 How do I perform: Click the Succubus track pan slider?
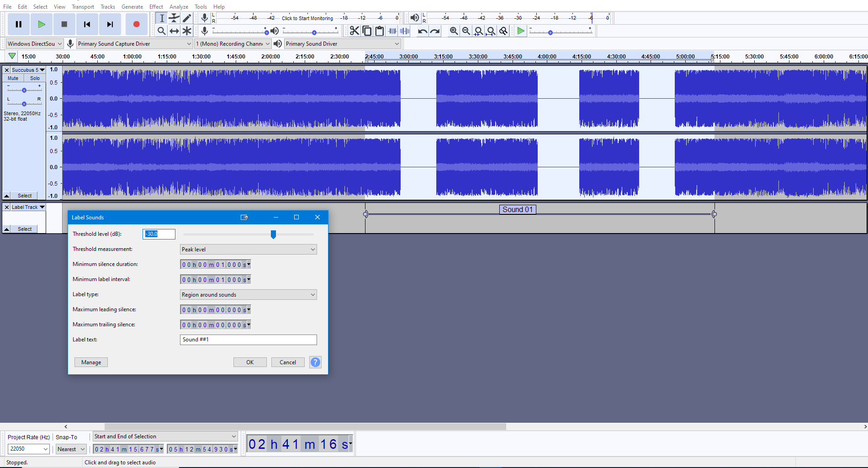24,103
